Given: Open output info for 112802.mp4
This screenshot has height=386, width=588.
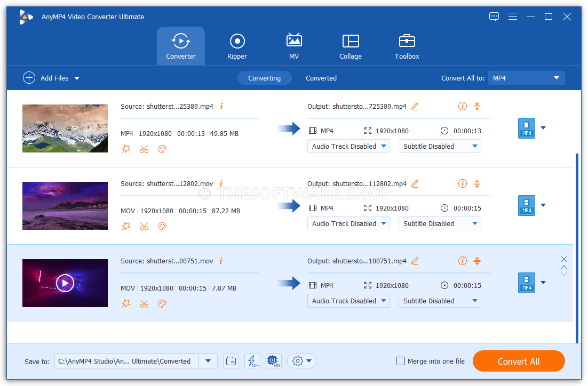Looking at the screenshot, I should click(x=463, y=183).
